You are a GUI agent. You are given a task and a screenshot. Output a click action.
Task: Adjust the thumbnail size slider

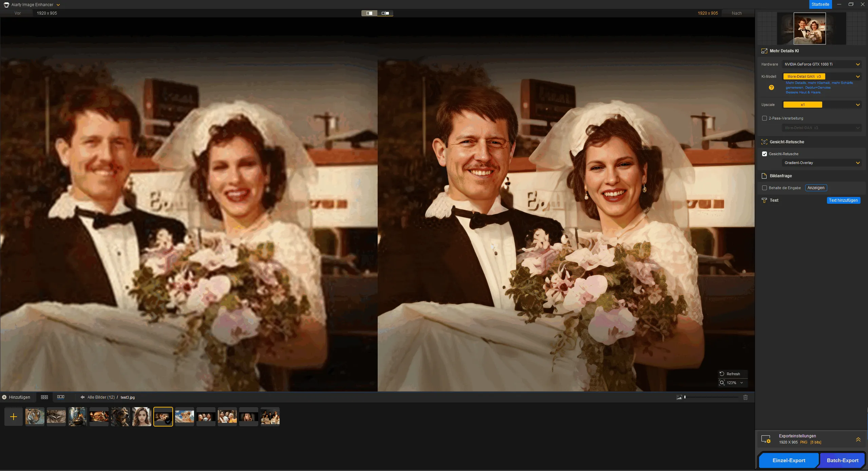(685, 397)
